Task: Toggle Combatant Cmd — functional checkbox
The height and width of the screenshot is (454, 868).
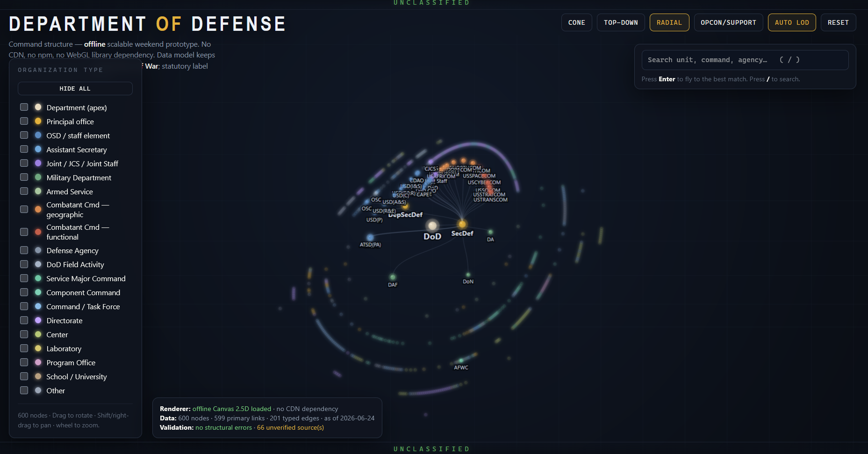Action: 24,232
